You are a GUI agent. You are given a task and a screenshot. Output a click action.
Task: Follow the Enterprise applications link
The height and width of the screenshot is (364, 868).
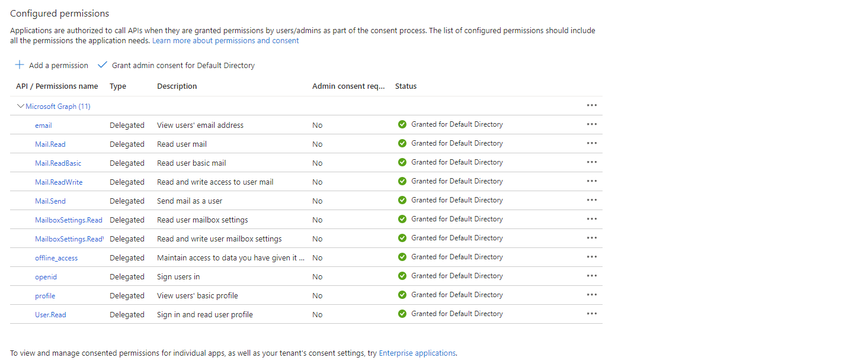click(417, 353)
